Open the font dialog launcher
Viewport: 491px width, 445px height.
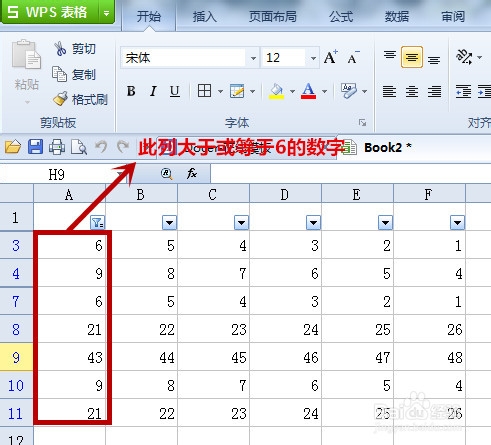point(362,123)
